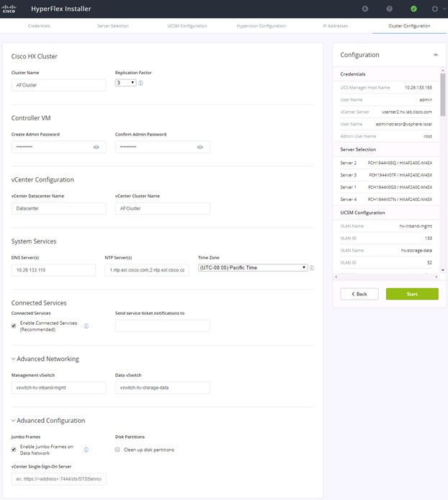The image size is (448, 500).
Task: Collapse the Configuration panel arrow icon
Action: click(436, 55)
